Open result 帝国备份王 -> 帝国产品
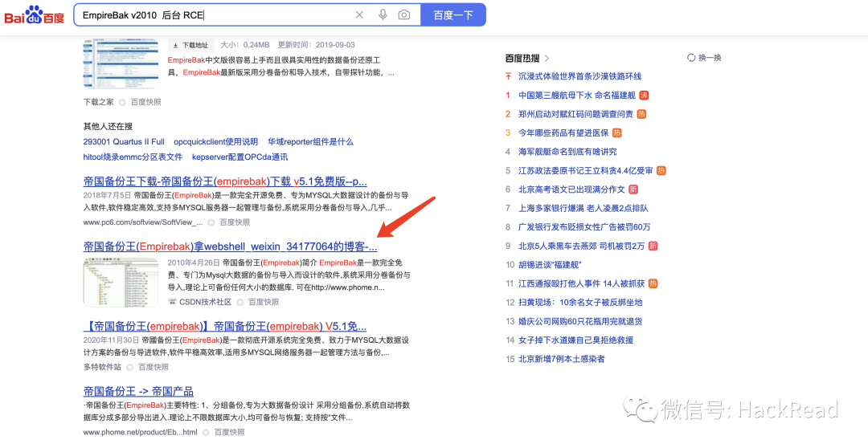 click(x=138, y=392)
